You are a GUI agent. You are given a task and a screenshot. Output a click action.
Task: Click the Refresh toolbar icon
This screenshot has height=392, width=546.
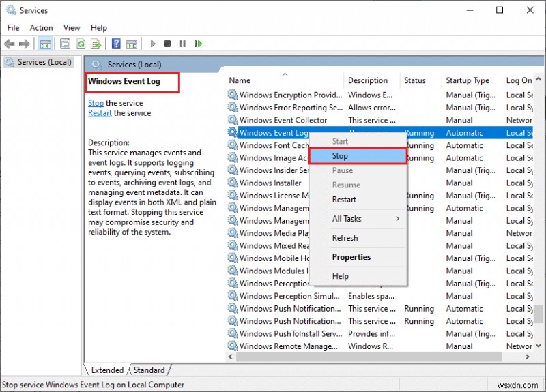point(81,44)
